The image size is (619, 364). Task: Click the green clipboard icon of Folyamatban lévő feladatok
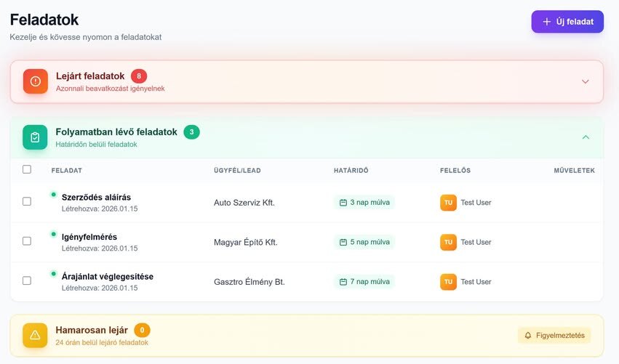tap(35, 137)
